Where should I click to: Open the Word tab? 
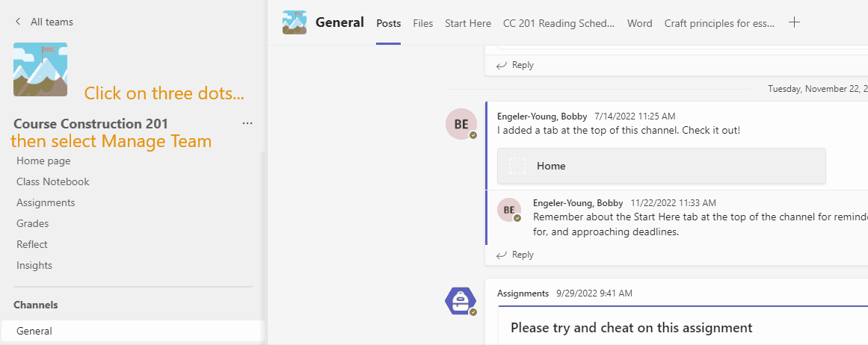640,23
